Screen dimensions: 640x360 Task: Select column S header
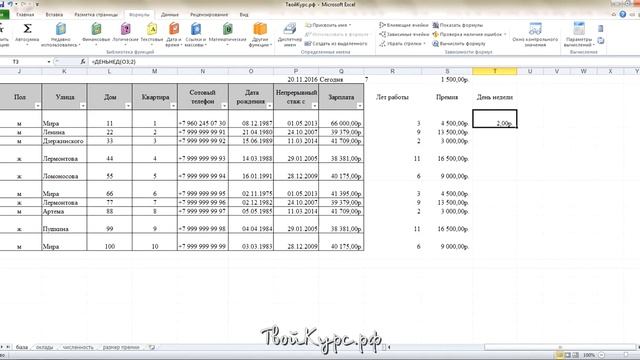coord(447,71)
